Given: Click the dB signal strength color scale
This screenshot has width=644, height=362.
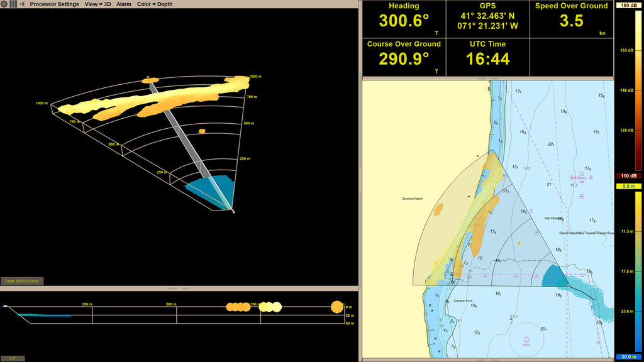Looking at the screenshot, I should (638, 90).
